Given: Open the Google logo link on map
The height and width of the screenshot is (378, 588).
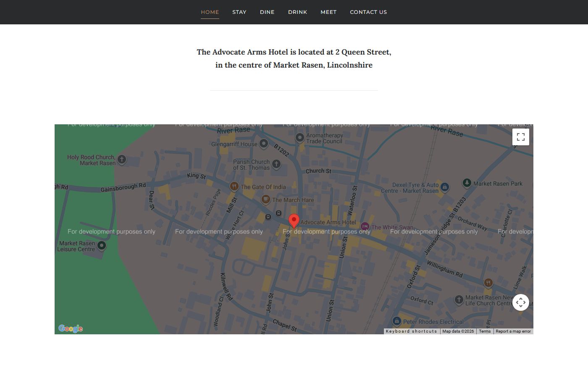Looking at the screenshot, I should (71, 328).
